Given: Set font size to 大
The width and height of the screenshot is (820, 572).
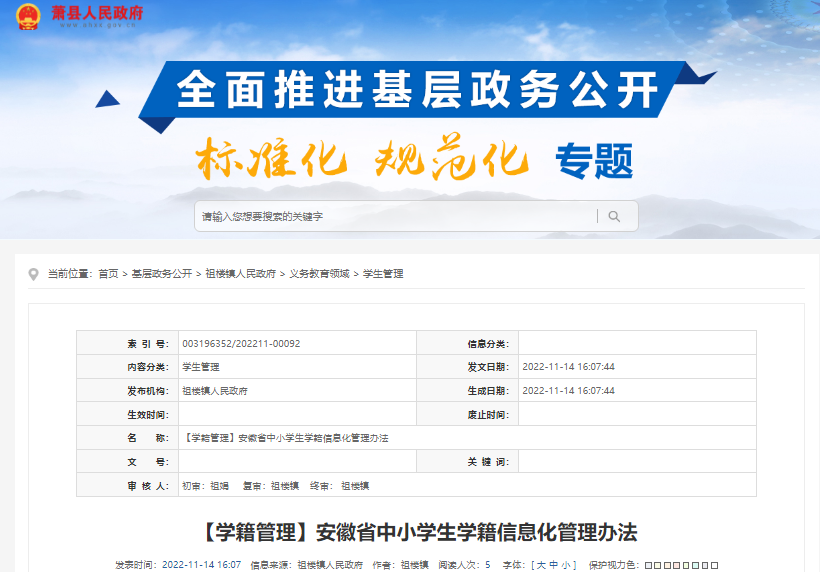Looking at the screenshot, I should click(x=541, y=565).
